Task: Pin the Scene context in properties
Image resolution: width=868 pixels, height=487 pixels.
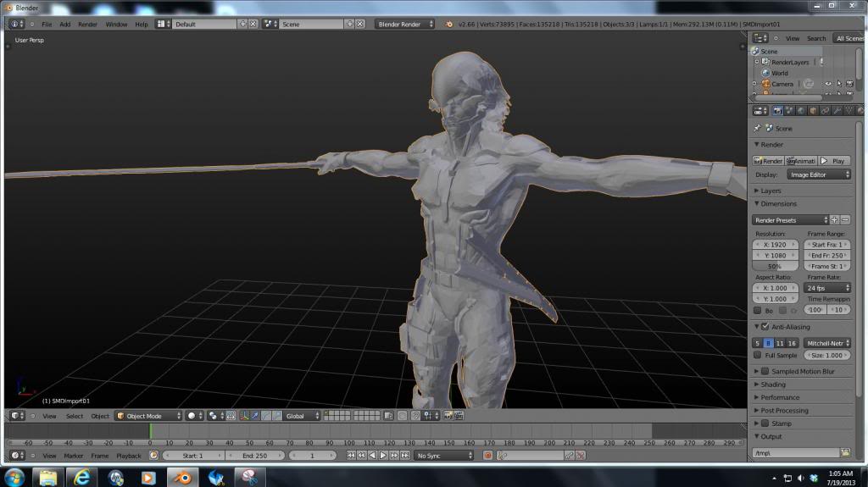Action: [757, 129]
